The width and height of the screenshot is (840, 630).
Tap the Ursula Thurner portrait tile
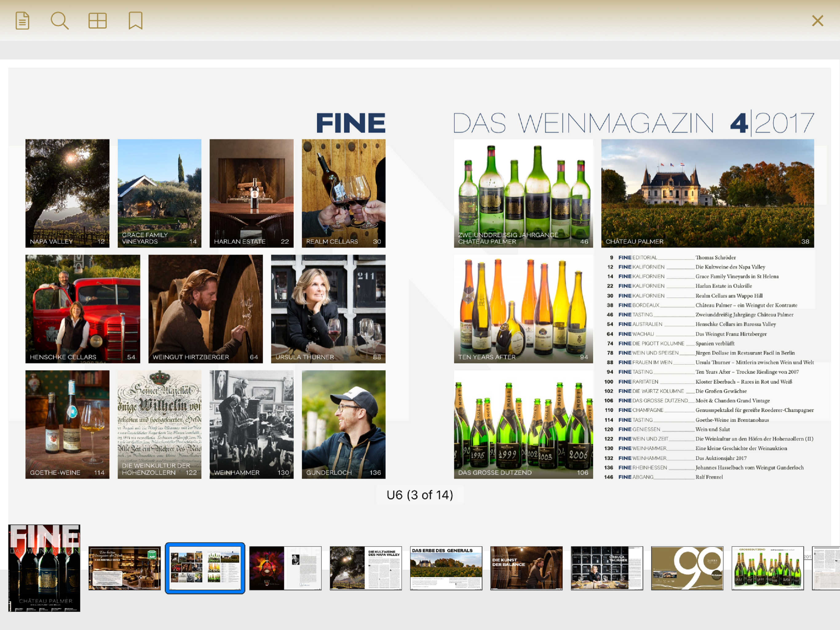pyautogui.click(x=328, y=309)
